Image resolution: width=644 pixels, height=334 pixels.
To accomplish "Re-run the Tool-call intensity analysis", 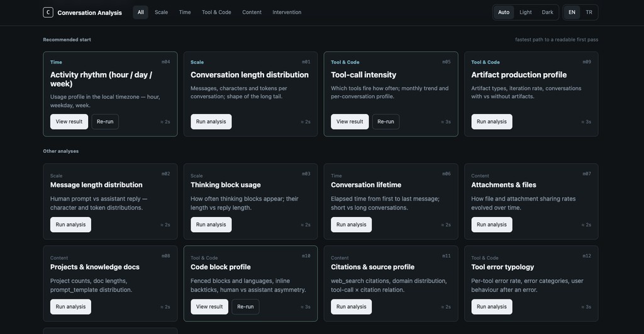I will point(386,121).
